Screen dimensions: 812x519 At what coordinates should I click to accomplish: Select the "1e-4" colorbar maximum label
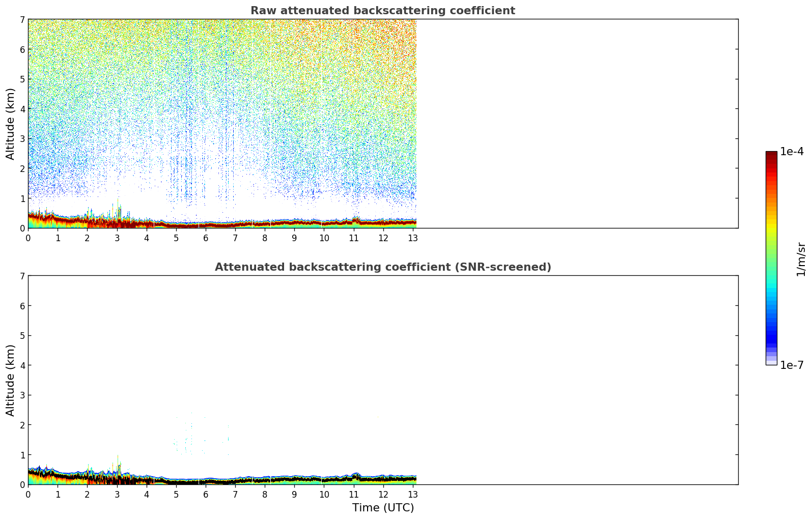tap(792, 152)
